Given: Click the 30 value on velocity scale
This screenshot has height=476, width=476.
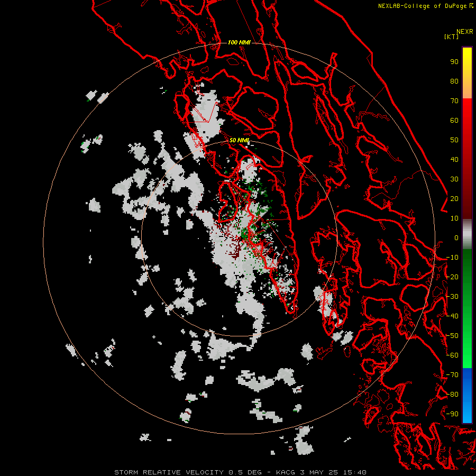Looking at the screenshot, I should pyautogui.click(x=454, y=179).
